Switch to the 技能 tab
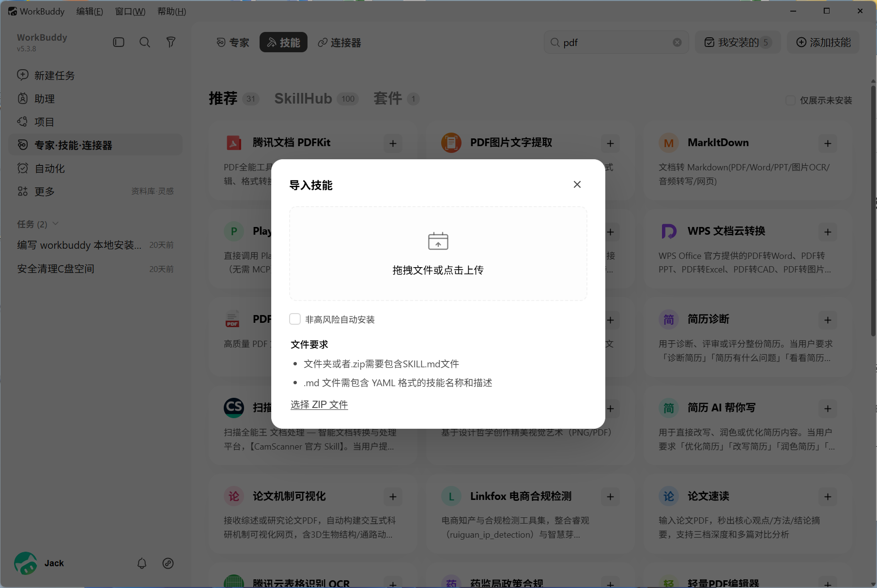 coord(283,43)
